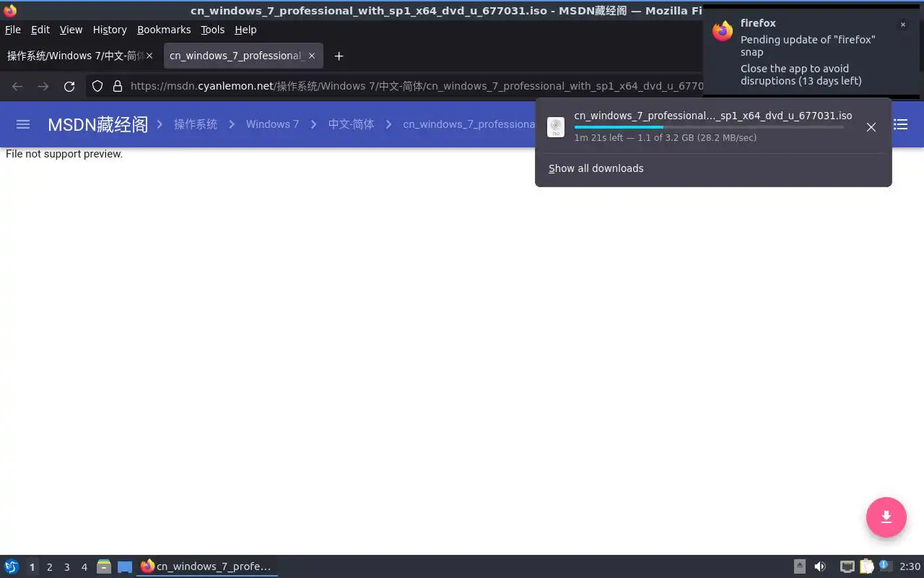Switch to workspace 3

click(x=66, y=567)
